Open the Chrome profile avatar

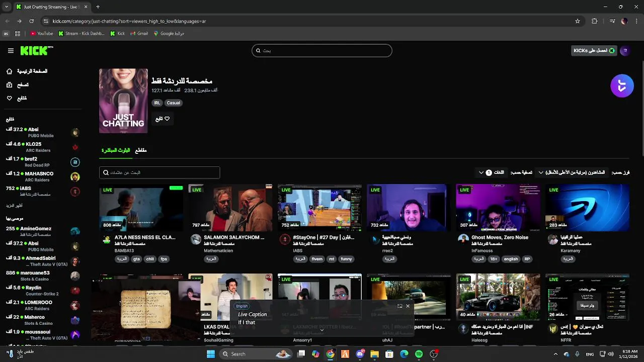click(624, 21)
